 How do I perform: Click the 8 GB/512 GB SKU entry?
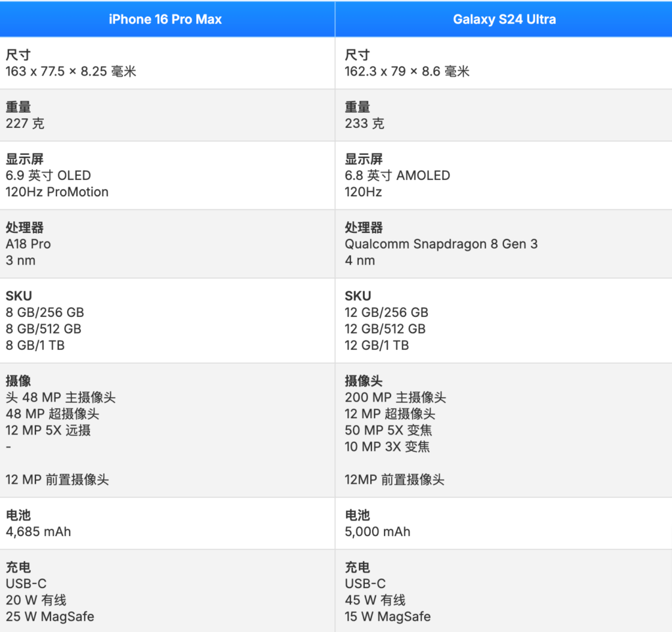[43, 329]
